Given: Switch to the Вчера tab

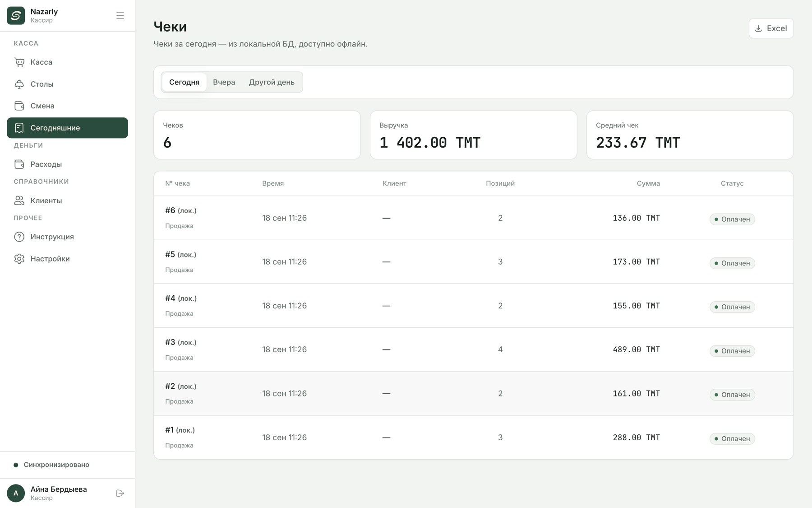Looking at the screenshot, I should pyautogui.click(x=224, y=82).
